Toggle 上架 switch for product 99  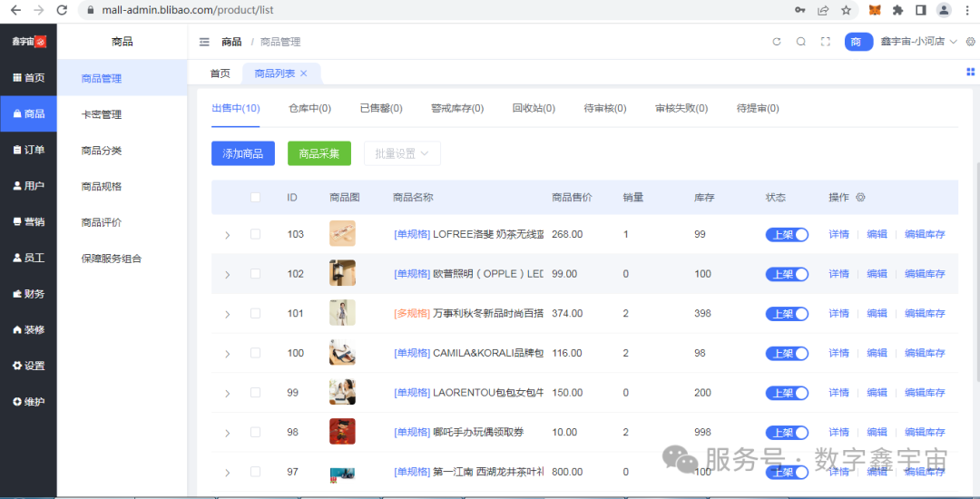tap(787, 393)
